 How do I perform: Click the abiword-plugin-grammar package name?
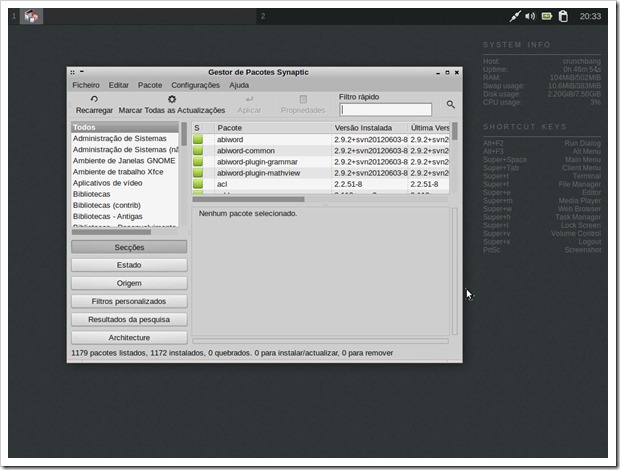click(x=257, y=161)
